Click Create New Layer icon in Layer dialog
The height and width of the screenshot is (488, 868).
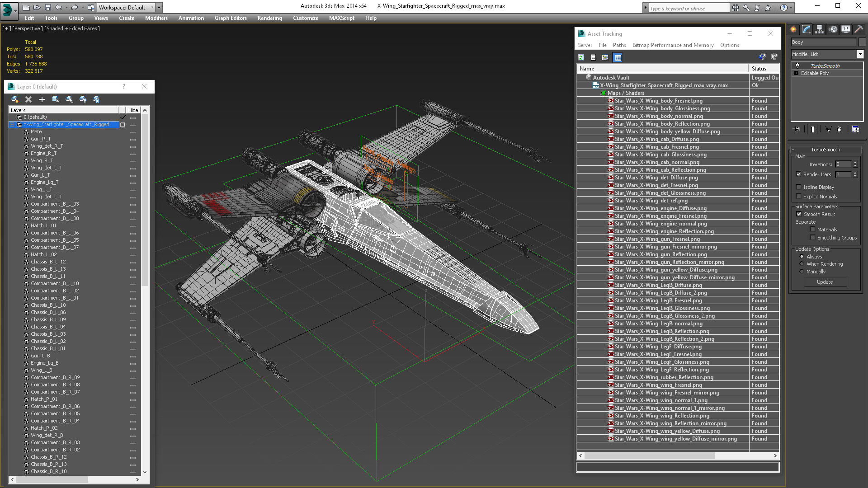coord(15,99)
